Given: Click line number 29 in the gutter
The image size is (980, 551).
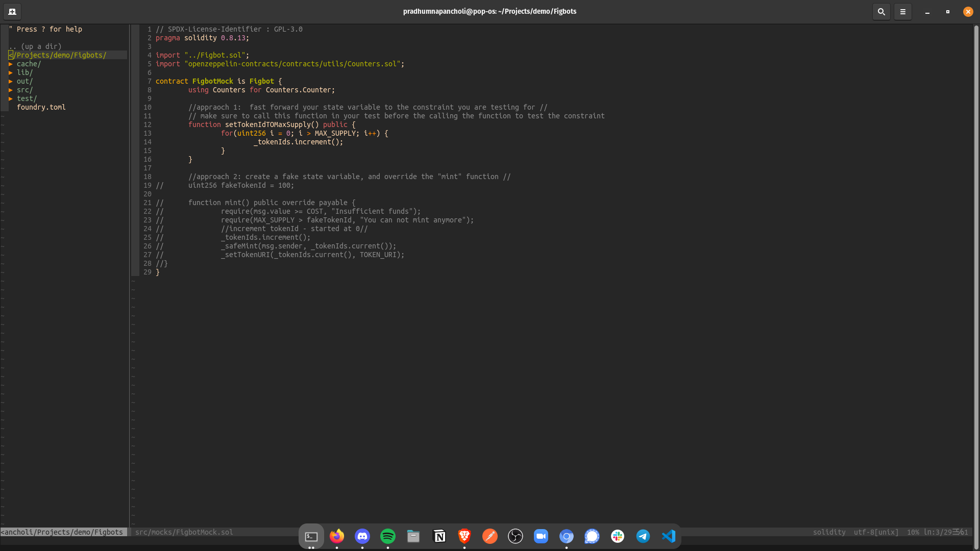Looking at the screenshot, I should click(148, 272).
